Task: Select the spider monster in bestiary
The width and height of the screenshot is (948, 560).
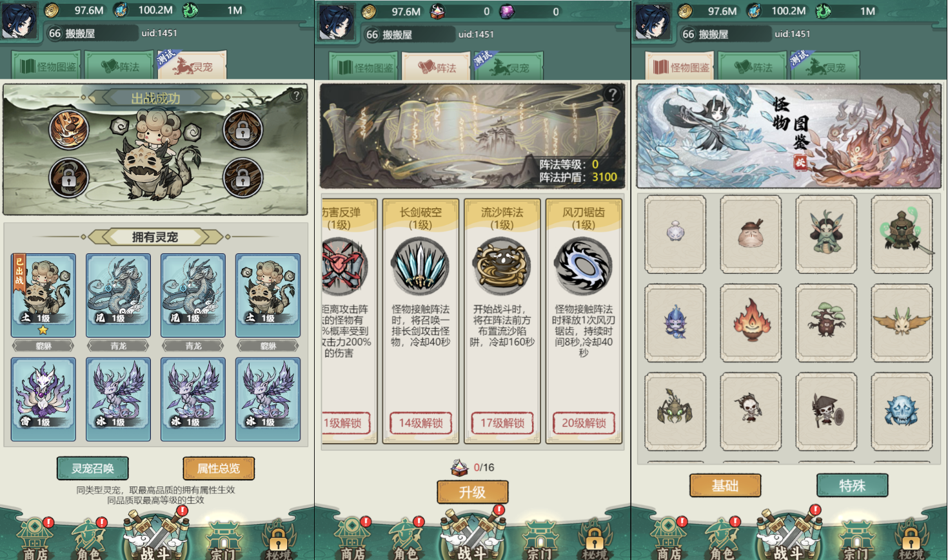Action: 675,410
